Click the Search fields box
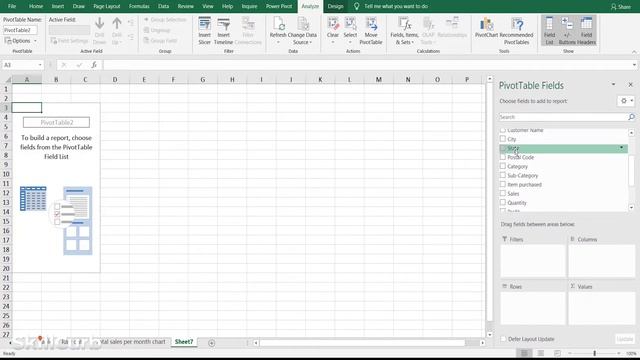Viewport: 640px width, 360px height. [563, 117]
